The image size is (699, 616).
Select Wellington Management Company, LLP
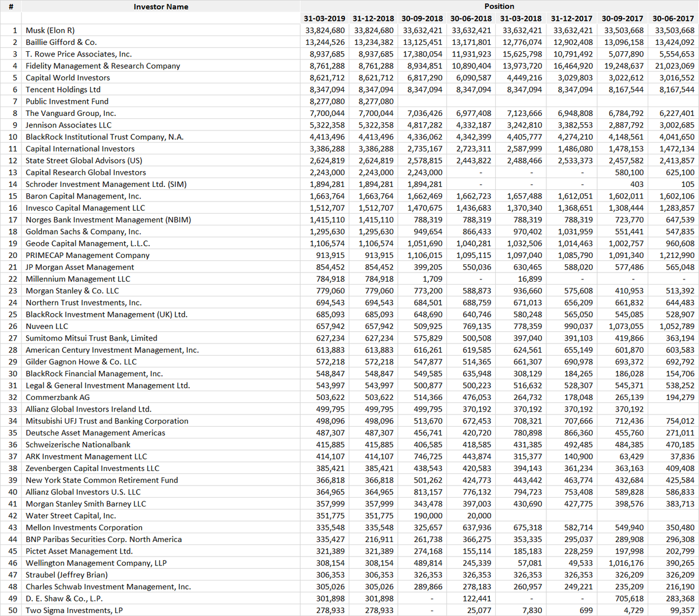pyautogui.click(x=96, y=563)
